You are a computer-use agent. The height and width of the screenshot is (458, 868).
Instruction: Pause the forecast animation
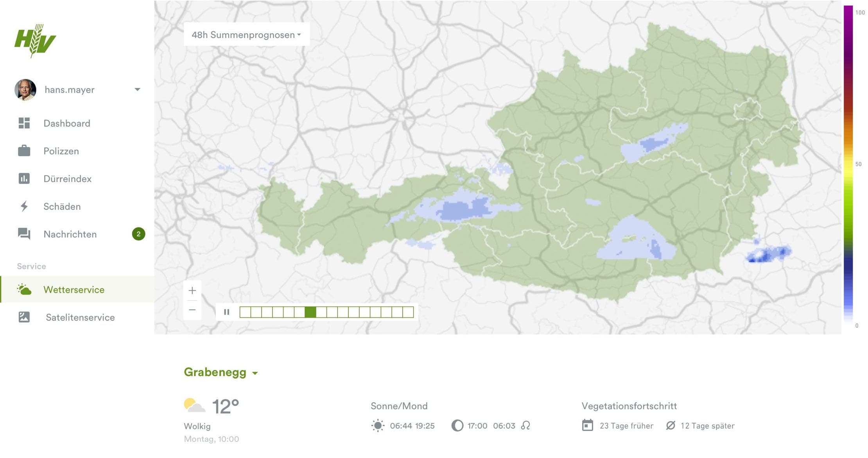pos(226,312)
